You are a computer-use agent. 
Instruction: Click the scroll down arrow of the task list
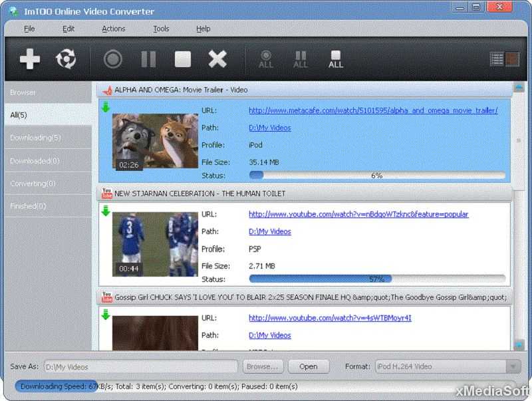click(519, 345)
